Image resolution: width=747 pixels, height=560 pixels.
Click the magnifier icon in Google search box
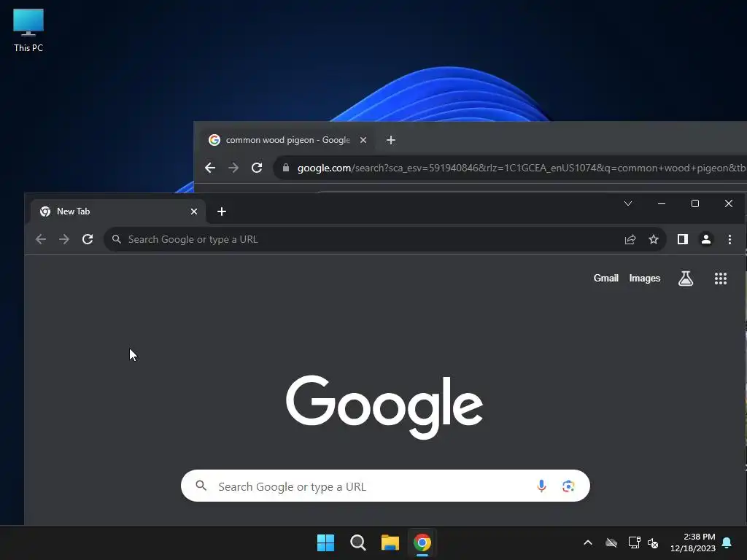201,486
